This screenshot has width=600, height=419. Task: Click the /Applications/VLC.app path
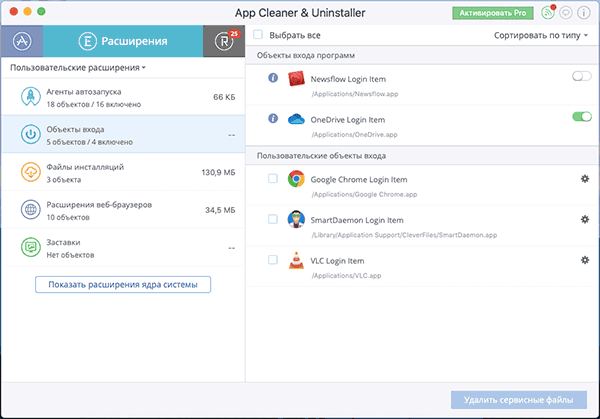pyautogui.click(x=346, y=276)
